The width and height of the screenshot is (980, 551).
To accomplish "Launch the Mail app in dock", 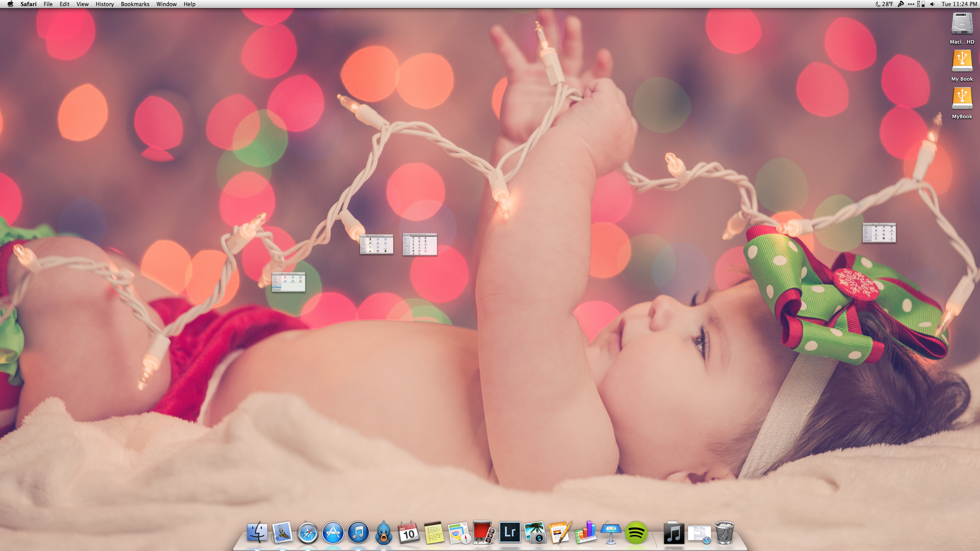I will (x=282, y=532).
